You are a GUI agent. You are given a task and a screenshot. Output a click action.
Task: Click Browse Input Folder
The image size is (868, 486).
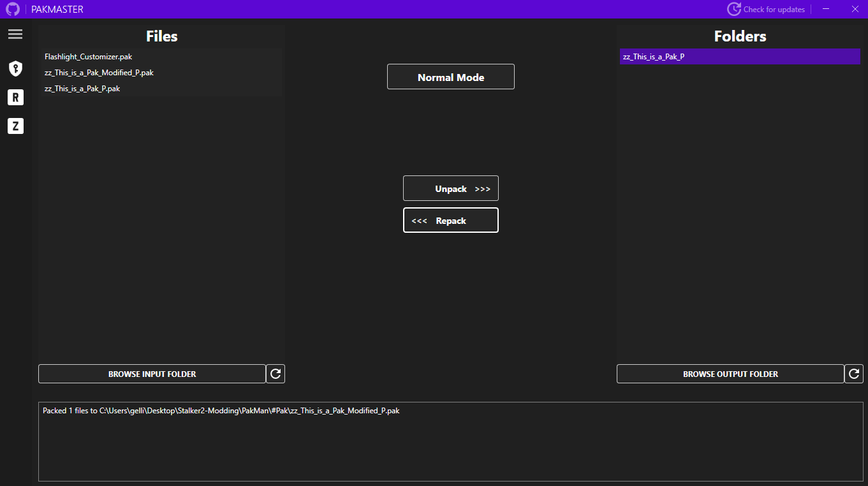[152, 374]
